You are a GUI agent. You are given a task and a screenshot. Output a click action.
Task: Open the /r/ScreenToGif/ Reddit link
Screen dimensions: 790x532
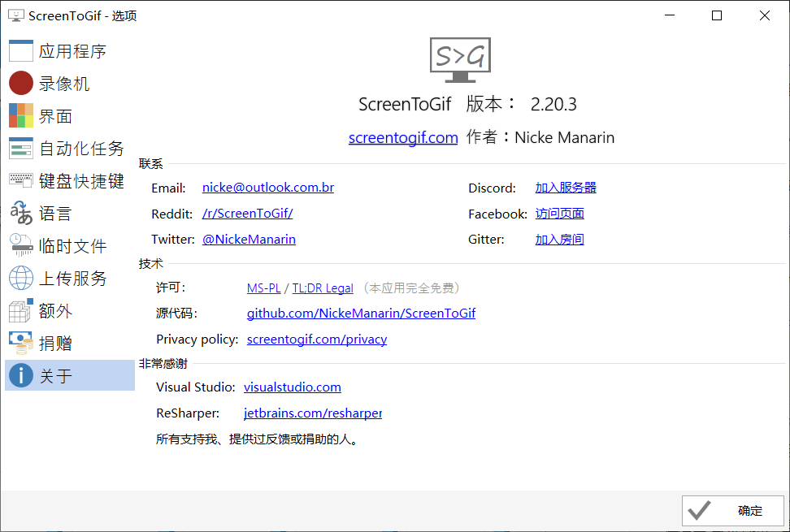point(247,214)
